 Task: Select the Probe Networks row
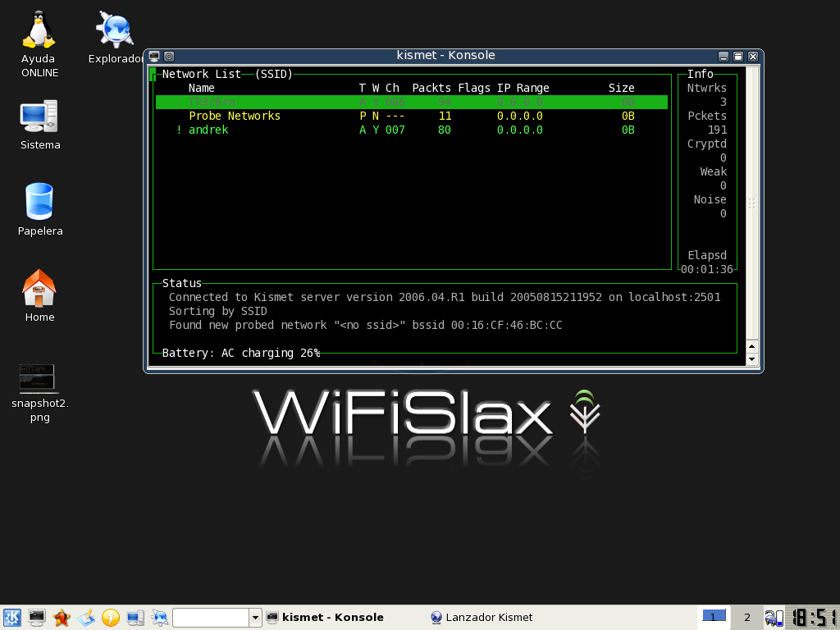coord(412,116)
